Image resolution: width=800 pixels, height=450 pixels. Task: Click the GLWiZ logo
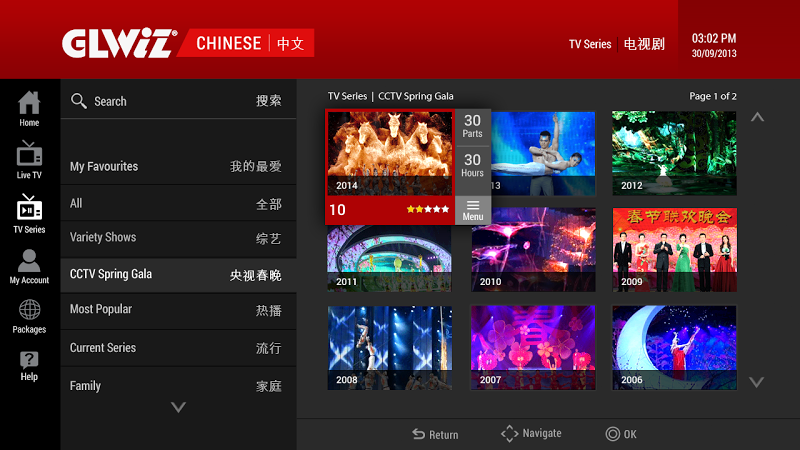point(119,43)
